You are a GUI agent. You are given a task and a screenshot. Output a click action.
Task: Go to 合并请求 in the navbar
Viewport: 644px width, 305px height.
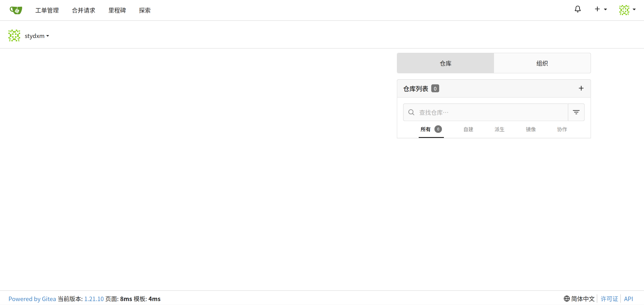(84, 10)
